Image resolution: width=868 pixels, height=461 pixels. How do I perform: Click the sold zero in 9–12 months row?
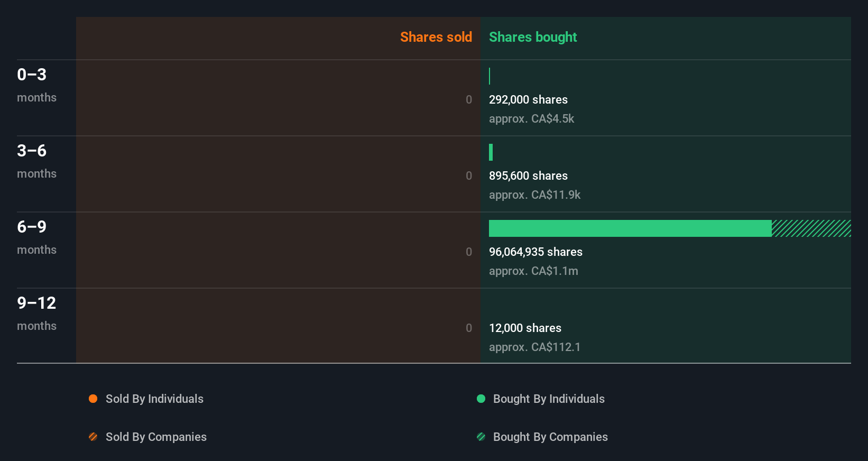point(469,328)
